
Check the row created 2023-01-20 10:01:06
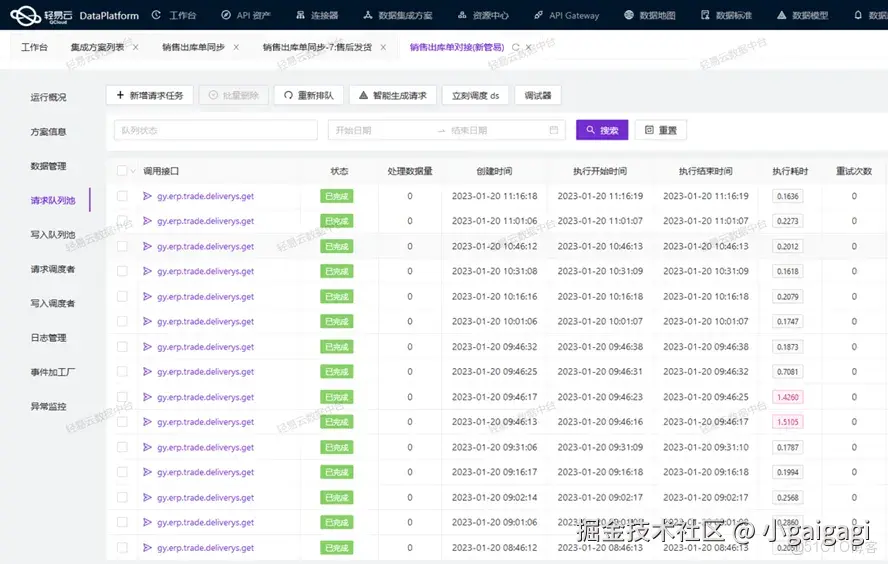pyautogui.click(x=122, y=321)
